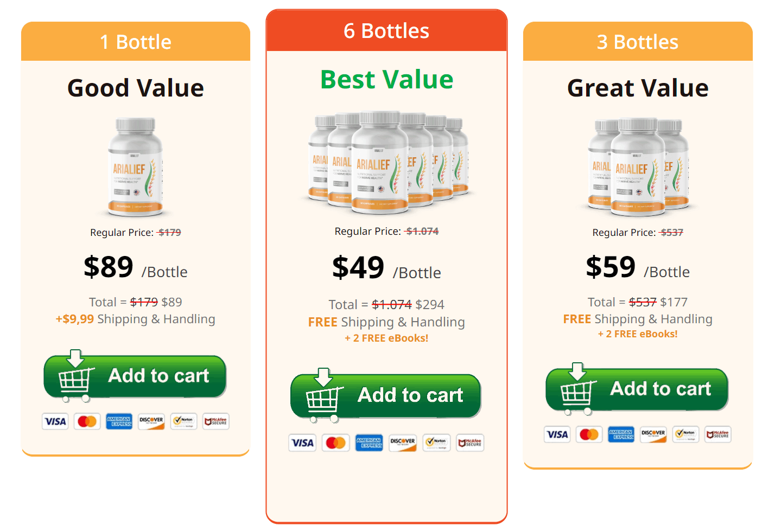Click Discover icon under 6 Bottles offer
775x532 pixels.
pyautogui.click(x=403, y=443)
